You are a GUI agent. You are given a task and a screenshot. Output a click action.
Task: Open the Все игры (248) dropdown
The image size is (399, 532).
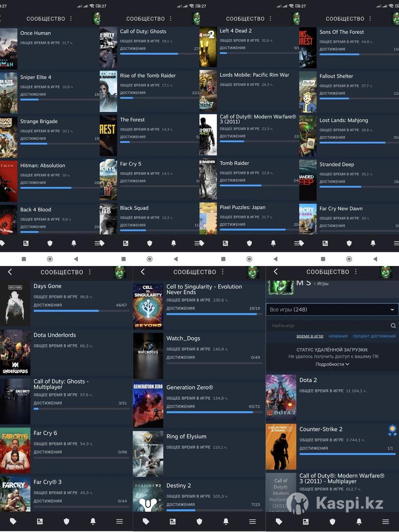pyautogui.click(x=332, y=309)
